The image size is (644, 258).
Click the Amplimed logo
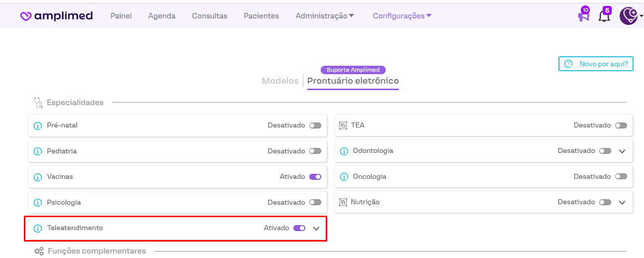pos(56,16)
